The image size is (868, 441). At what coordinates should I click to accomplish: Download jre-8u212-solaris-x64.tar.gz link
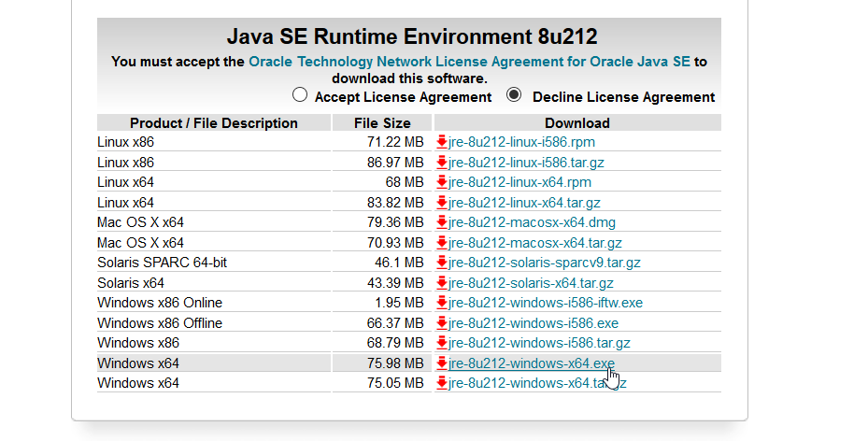coord(531,283)
